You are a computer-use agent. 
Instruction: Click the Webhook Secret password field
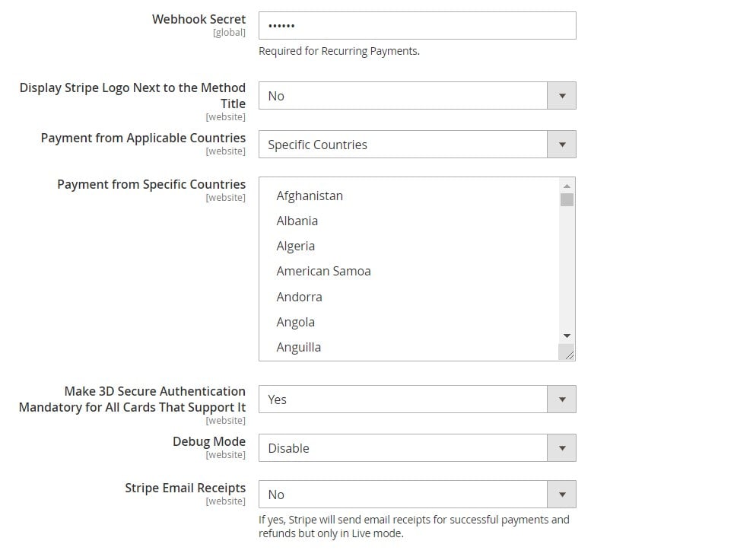tap(417, 25)
